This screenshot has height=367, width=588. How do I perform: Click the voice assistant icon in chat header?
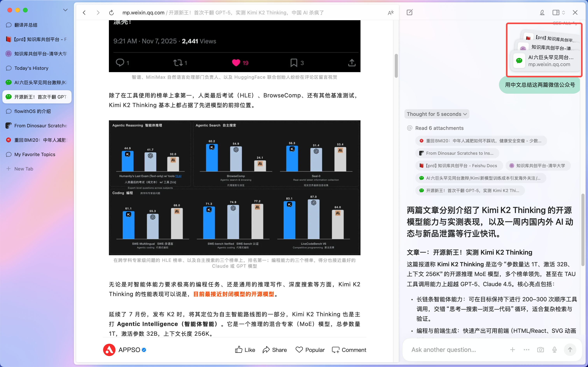542,13
